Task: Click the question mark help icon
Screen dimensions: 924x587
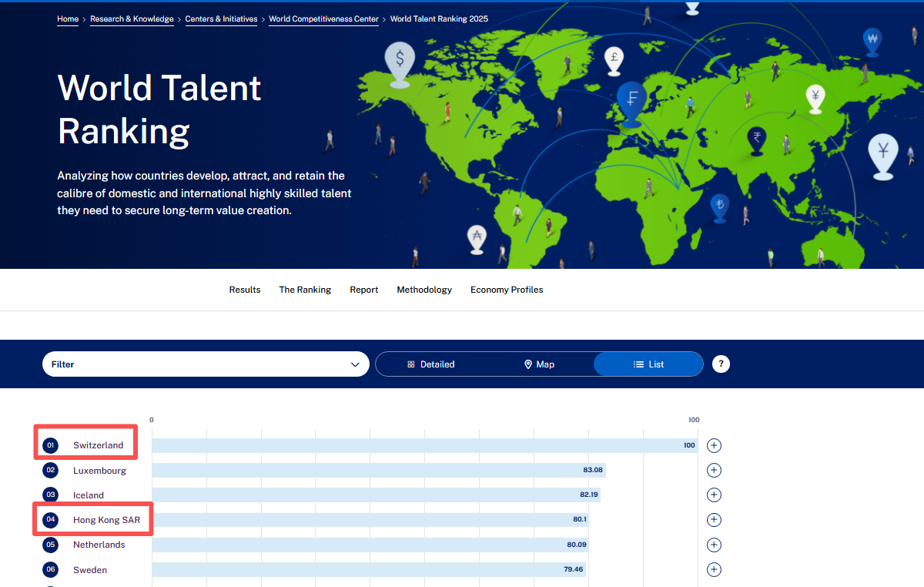Action: (x=721, y=364)
